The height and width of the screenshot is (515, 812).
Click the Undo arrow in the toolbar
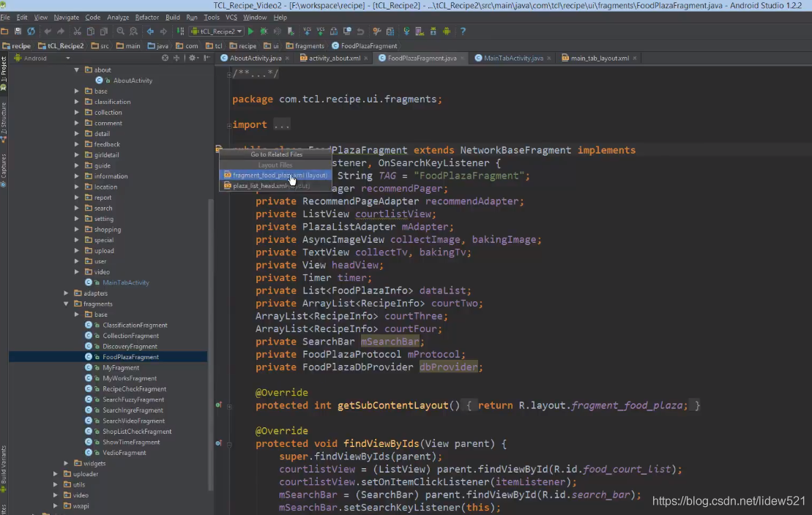[x=46, y=31]
